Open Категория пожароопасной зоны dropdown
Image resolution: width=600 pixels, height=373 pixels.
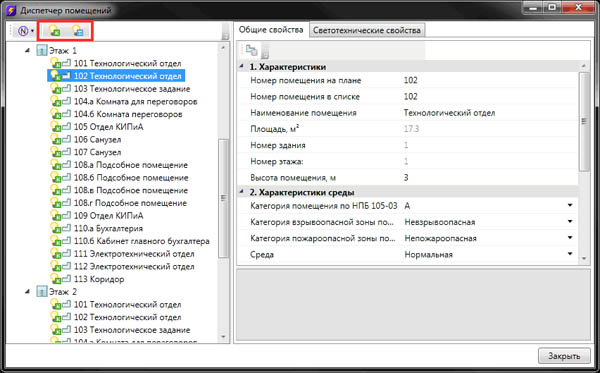570,238
